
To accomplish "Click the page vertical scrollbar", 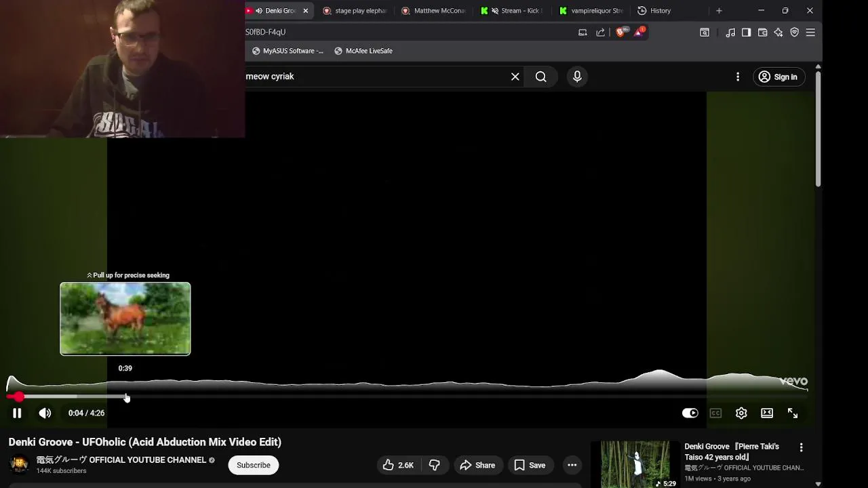I will [818, 129].
